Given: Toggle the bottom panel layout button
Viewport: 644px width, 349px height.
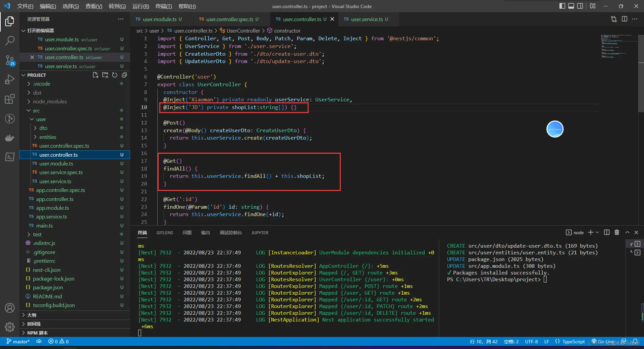Looking at the screenshot, I should 571,6.
